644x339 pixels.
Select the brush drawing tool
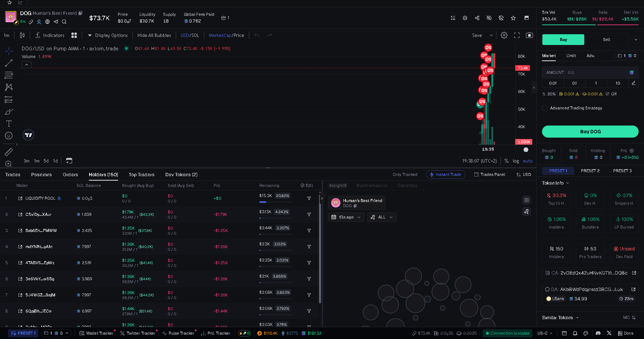point(9,112)
